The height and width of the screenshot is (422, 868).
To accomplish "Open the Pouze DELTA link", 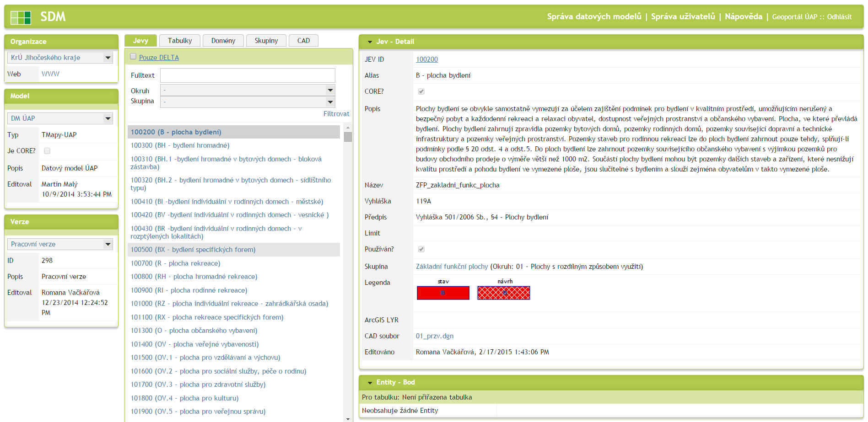I will (159, 58).
